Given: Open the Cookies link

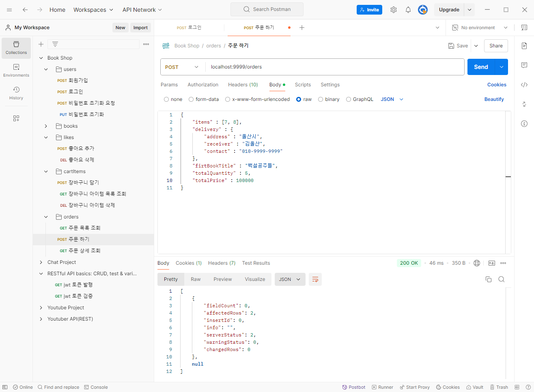Looking at the screenshot, I should pos(497,85).
